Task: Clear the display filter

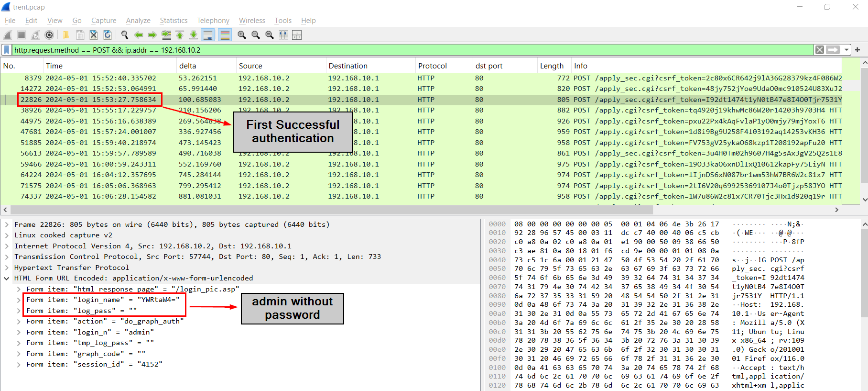Action: 820,50
